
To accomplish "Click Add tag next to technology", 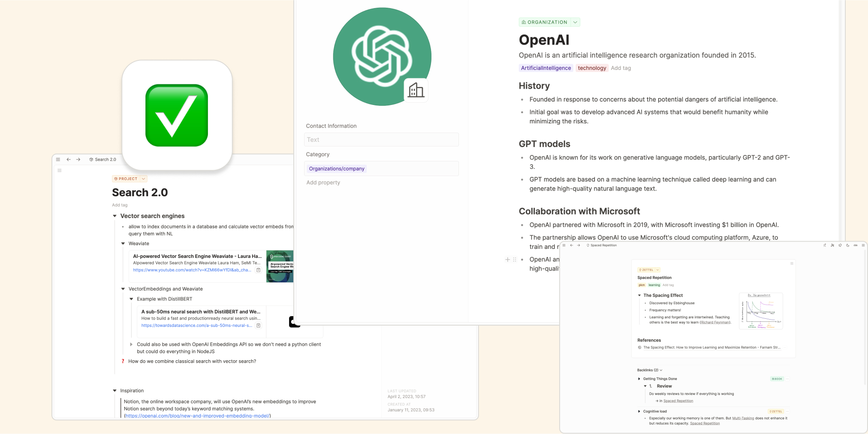I will point(621,68).
